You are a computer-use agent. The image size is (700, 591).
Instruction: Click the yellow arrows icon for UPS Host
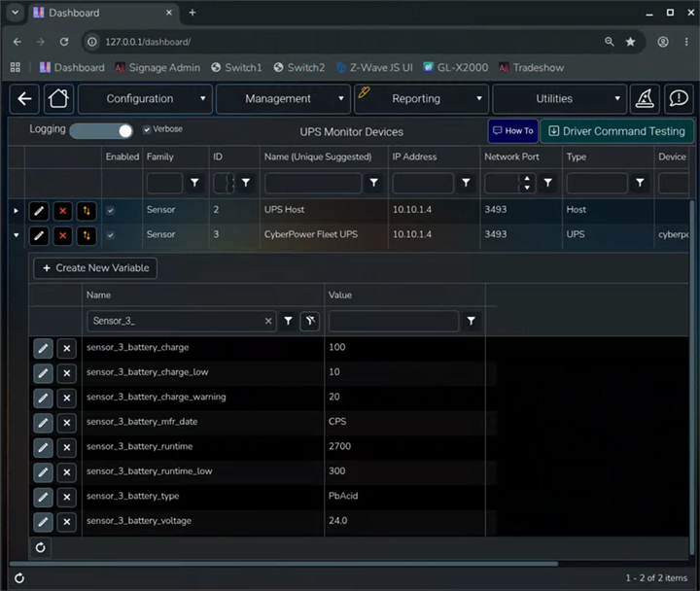coord(87,210)
